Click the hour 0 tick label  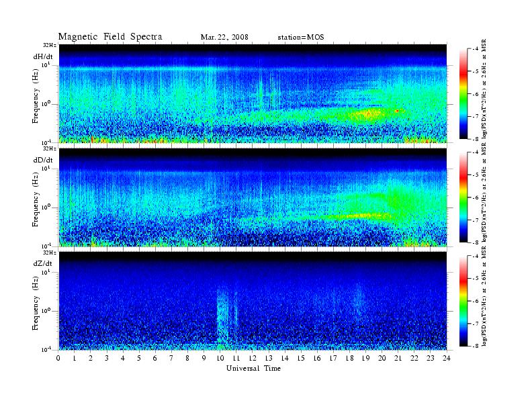click(58, 358)
